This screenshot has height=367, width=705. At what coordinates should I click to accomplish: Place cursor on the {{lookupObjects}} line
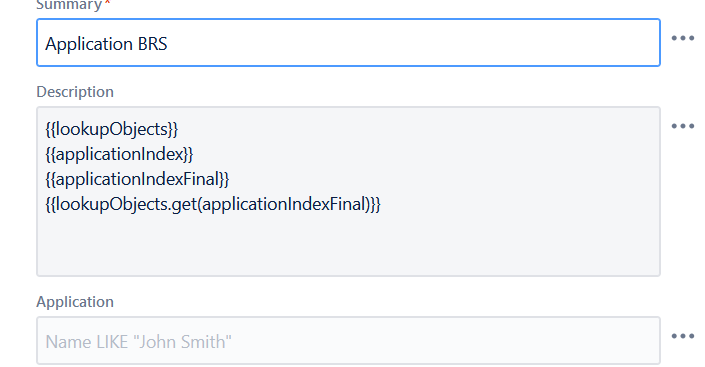tap(112, 129)
